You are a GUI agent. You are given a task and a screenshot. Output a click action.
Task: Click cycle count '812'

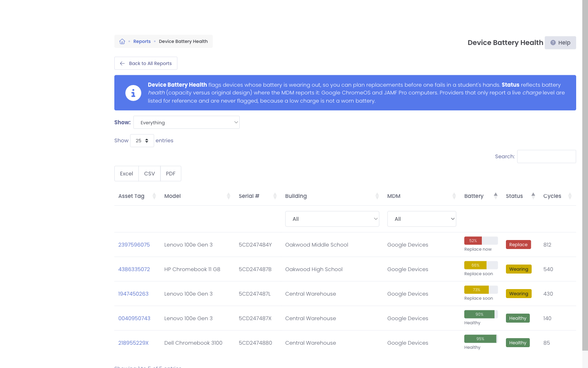pos(548,245)
